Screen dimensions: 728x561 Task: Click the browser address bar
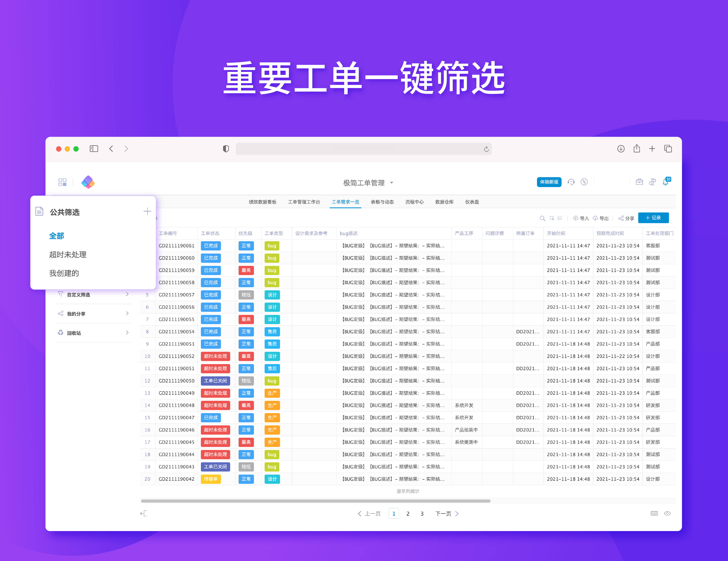[364, 149]
